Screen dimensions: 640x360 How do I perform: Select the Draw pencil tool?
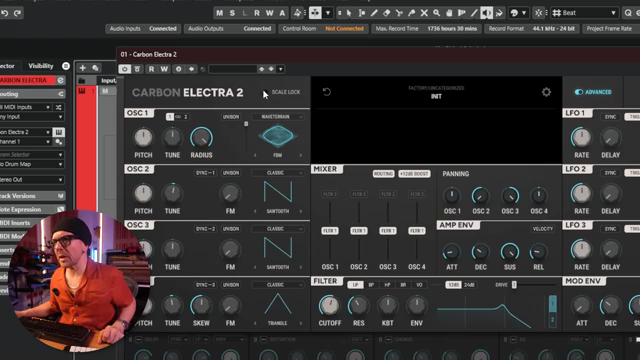coord(374,13)
